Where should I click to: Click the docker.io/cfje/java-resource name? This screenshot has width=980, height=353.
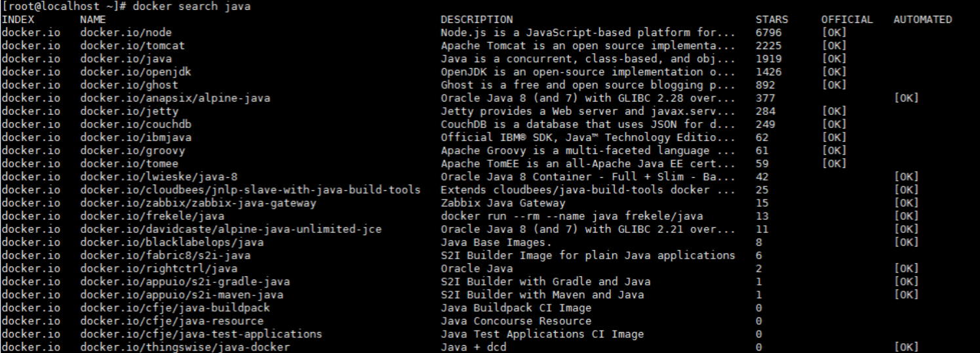[x=172, y=321]
